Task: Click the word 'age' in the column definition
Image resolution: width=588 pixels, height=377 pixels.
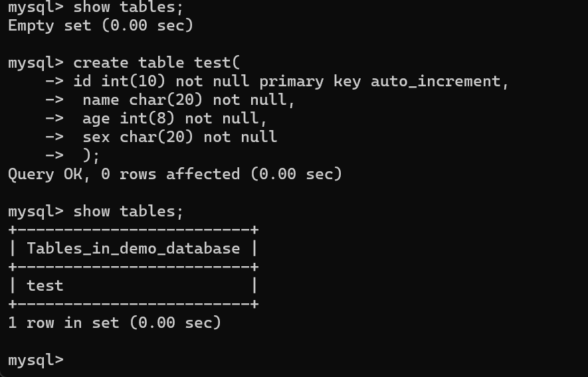Action: click(x=96, y=119)
